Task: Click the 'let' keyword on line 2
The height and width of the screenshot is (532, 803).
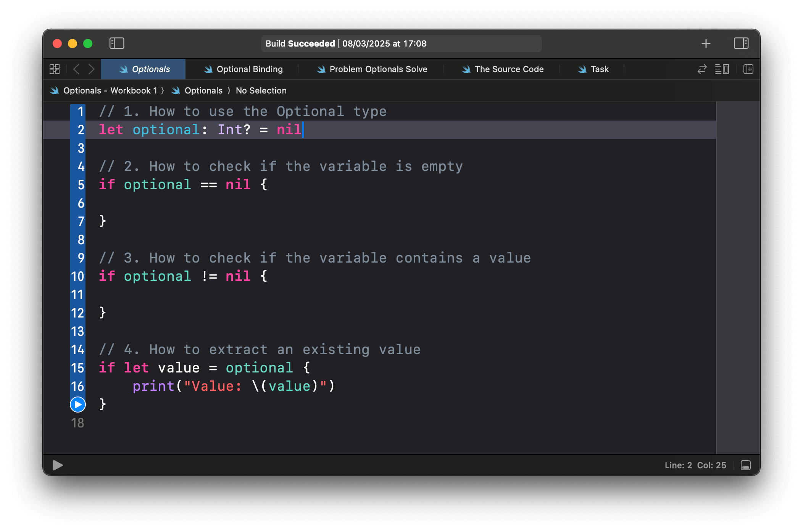Action: (111, 130)
